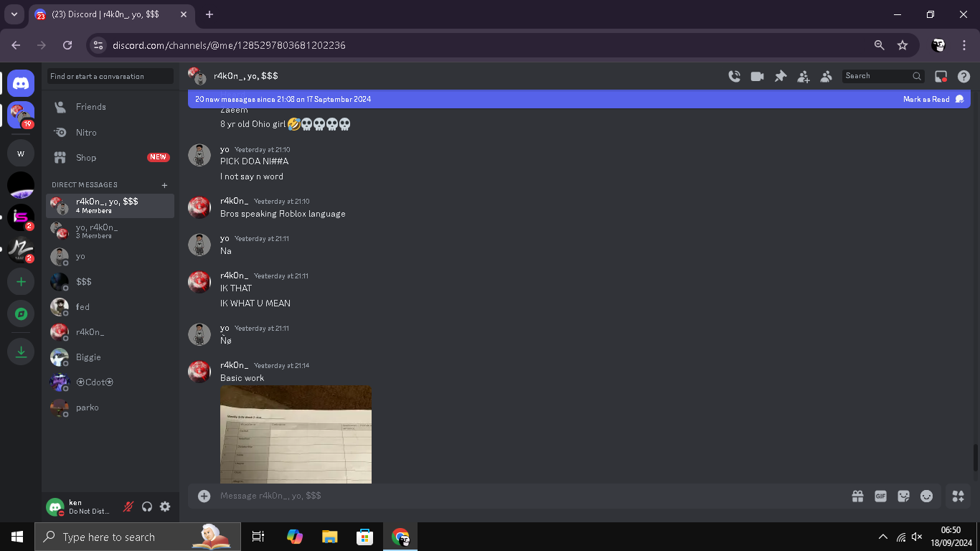The height and width of the screenshot is (551, 980).
Task: Open User Settings gear
Action: coord(165,507)
